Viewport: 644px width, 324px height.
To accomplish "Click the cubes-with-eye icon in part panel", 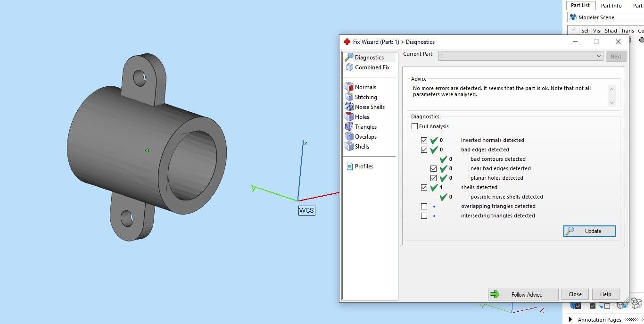I will (x=623, y=305).
